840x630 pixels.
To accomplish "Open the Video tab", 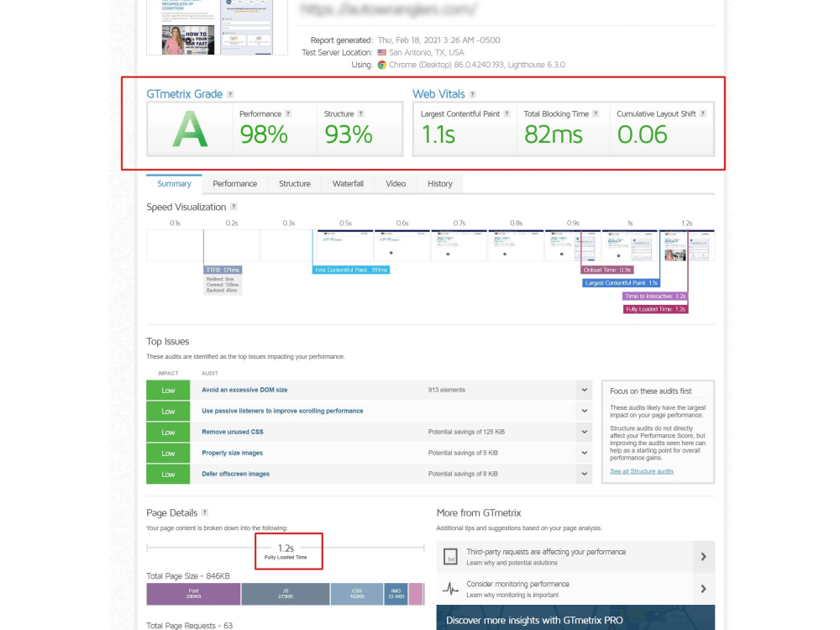I will click(396, 184).
